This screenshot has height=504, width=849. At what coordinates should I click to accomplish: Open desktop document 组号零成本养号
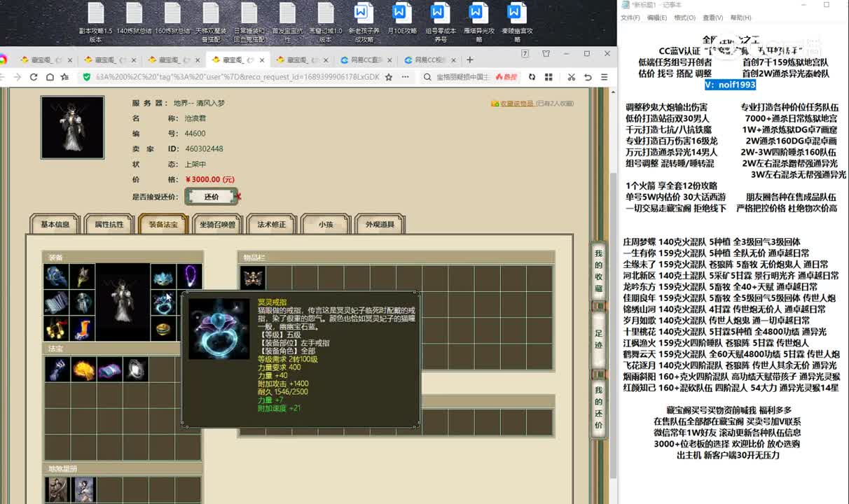[x=440, y=23]
